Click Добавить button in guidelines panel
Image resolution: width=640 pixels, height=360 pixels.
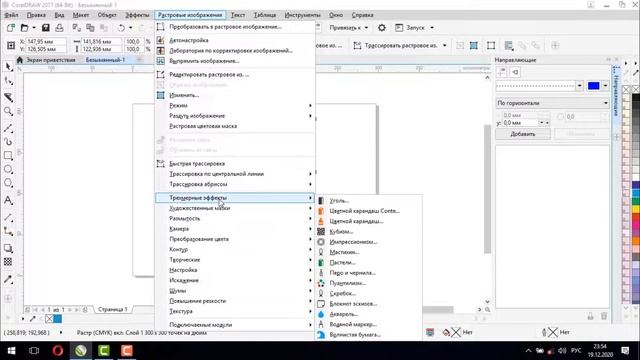523,134
